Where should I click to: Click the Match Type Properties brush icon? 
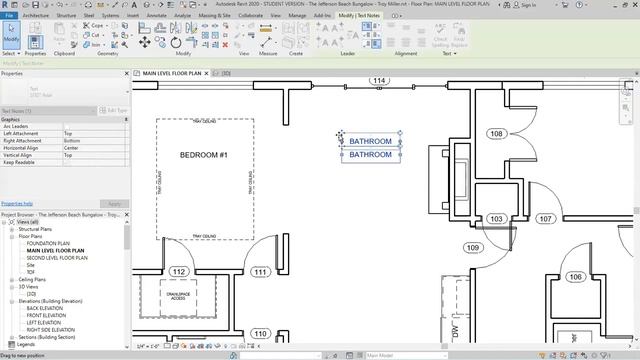point(74,44)
